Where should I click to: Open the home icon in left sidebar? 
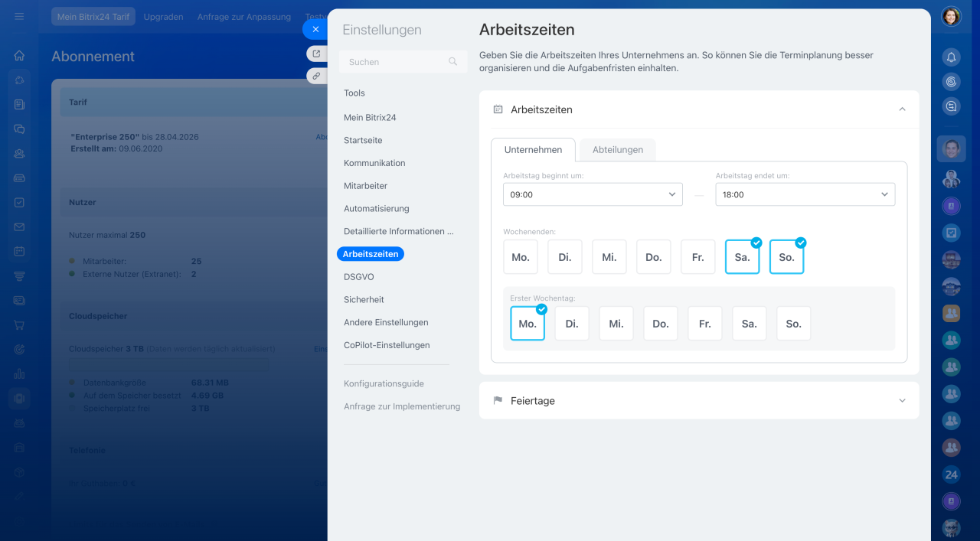point(19,55)
